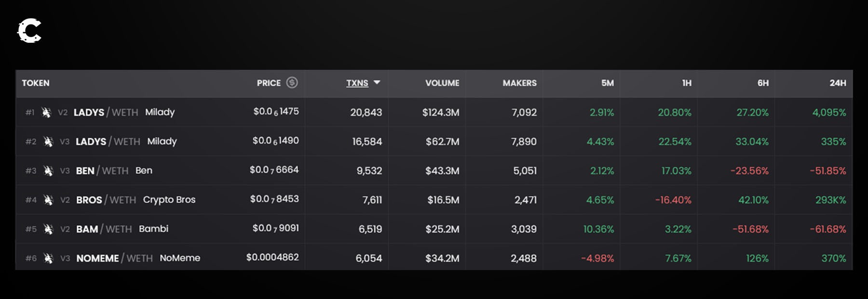The image size is (868, 299).
Task: Click the Uniswap icon in row #1
Action: 46,112
